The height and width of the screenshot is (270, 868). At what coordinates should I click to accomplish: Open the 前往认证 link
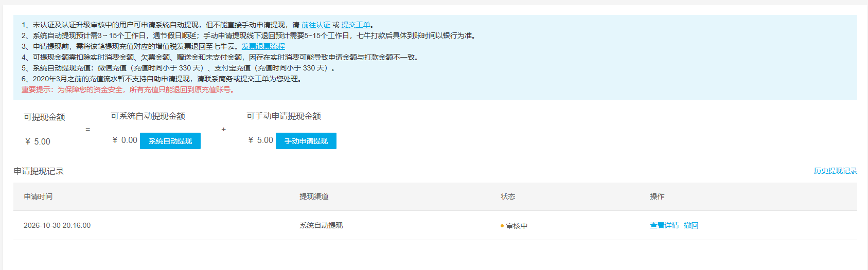click(316, 25)
